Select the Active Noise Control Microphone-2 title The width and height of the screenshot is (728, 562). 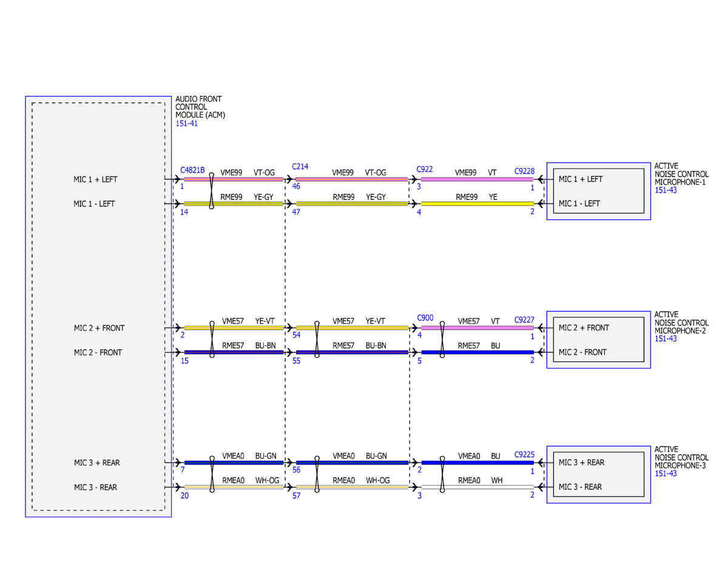click(x=681, y=323)
